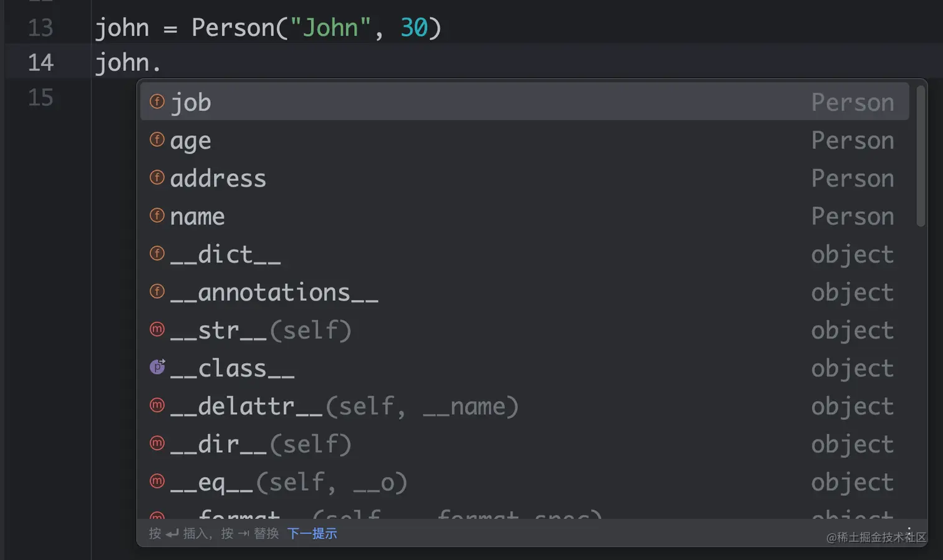Screen dimensions: 943x560
Task: Click line number 13 in the gutter
Action: 41,28
